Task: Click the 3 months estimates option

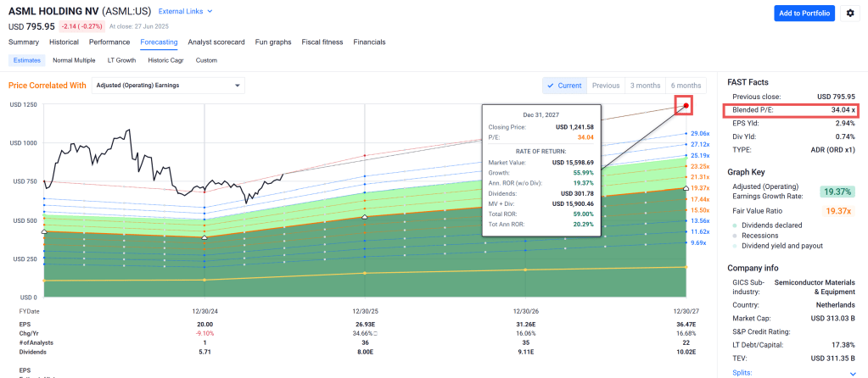Action: [645, 86]
